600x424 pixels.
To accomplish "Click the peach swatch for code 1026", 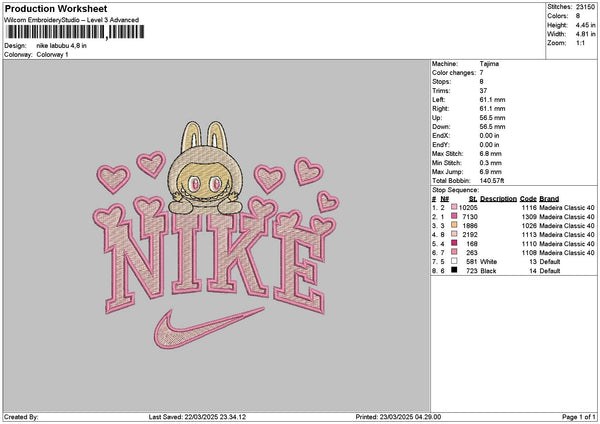I will [454, 226].
